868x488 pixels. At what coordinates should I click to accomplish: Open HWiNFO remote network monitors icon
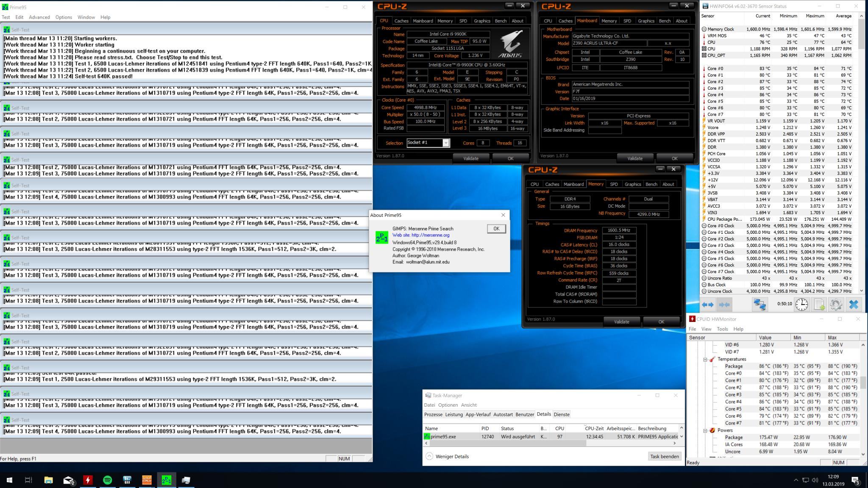pos(759,305)
